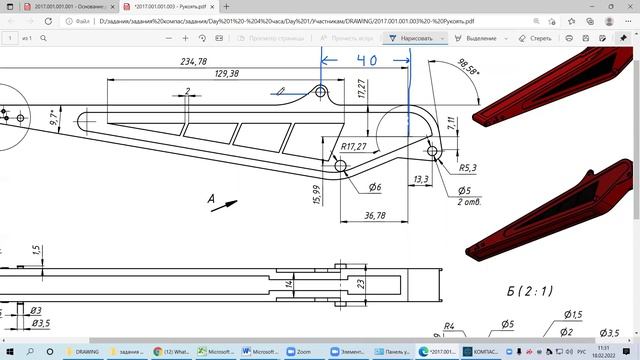Switch to the Microsoft Excel taskbar window

(216, 351)
